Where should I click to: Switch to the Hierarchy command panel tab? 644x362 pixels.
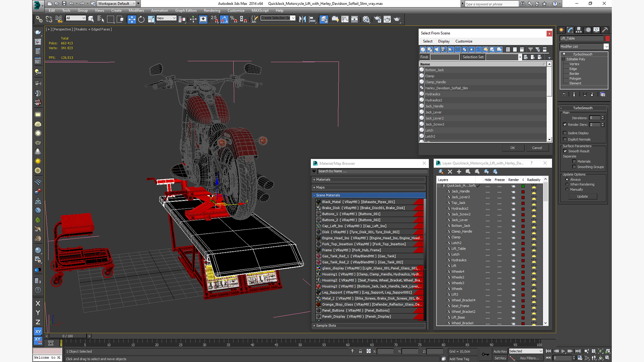click(579, 30)
